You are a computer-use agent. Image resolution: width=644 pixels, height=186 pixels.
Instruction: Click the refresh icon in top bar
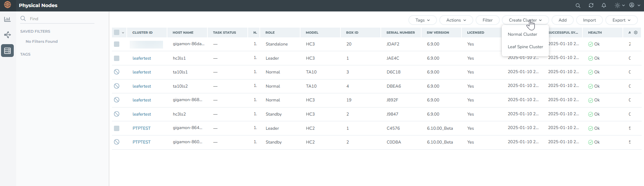[x=591, y=5]
